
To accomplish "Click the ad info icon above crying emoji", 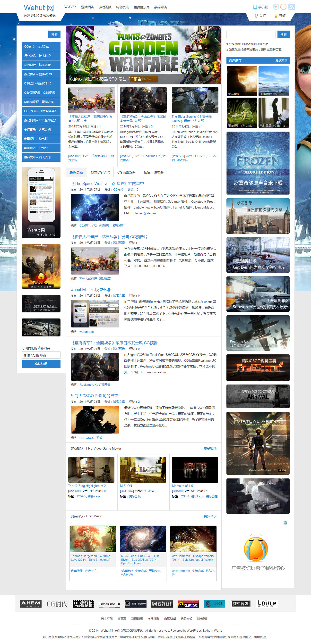I will click(285, 523).
